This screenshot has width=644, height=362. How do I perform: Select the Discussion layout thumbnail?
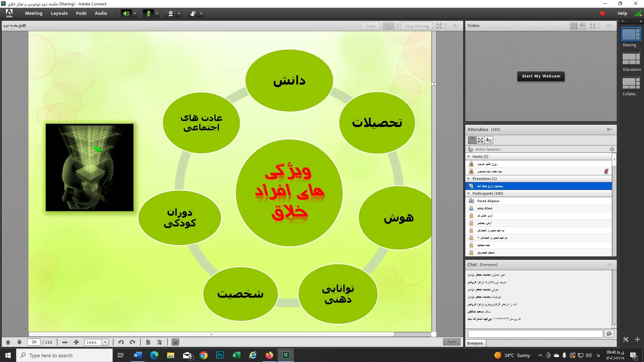pos(631,59)
